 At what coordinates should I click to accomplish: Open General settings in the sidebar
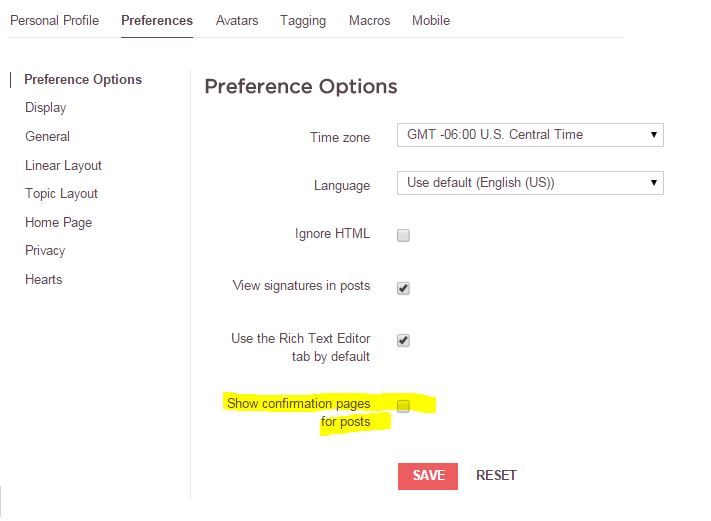tap(47, 136)
